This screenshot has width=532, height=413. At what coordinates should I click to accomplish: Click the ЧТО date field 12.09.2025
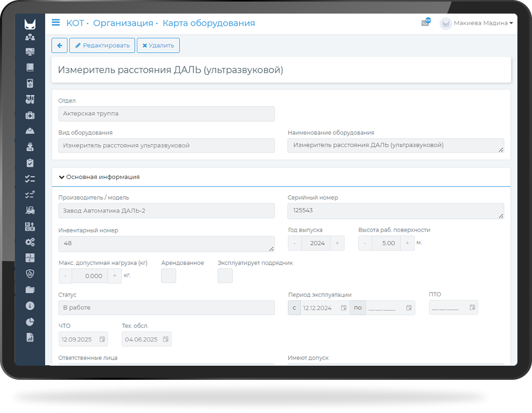(83, 340)
